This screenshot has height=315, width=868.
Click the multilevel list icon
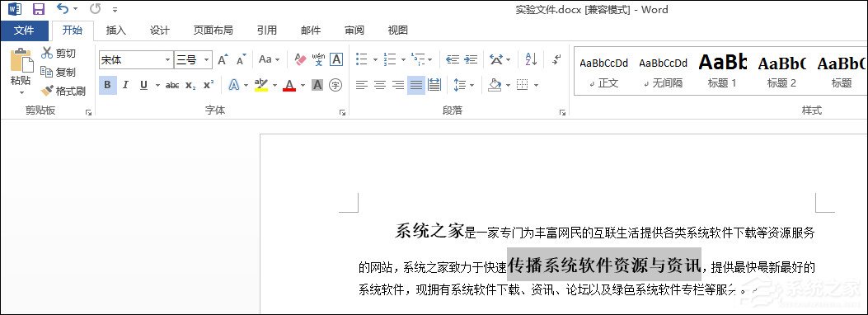coord(418,59)
